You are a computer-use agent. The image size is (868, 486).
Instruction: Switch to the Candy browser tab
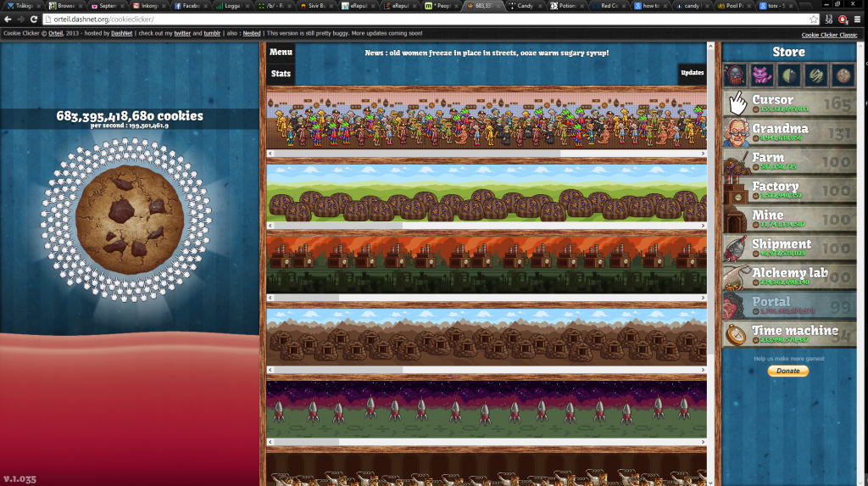pos(525,6)
